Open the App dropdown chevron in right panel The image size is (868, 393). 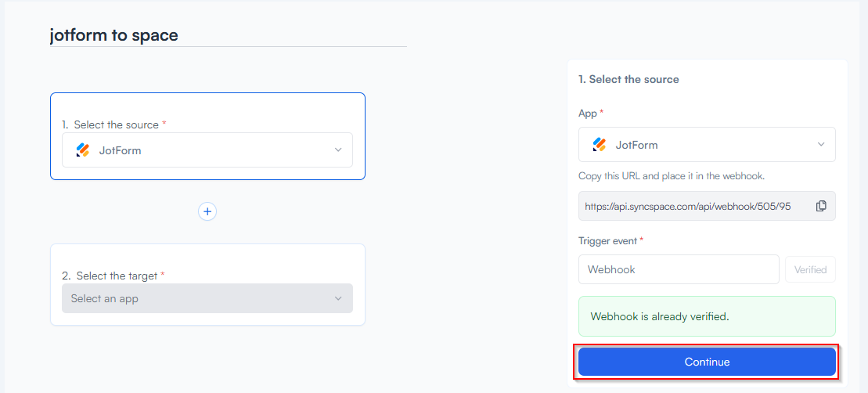coord(821,145)
